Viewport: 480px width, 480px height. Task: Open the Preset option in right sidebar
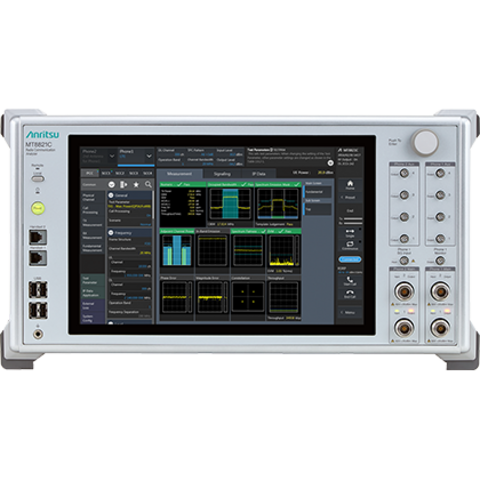350,197
